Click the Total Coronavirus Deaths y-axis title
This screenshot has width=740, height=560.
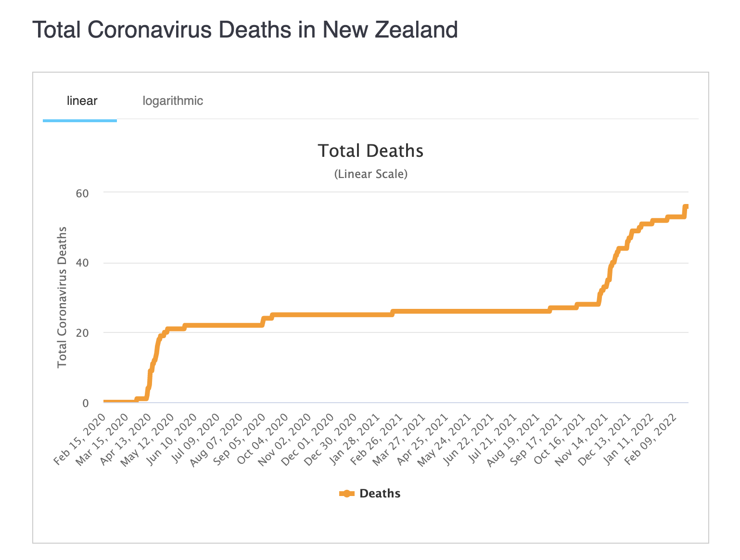pyautogui.click(x=62, y=297)
